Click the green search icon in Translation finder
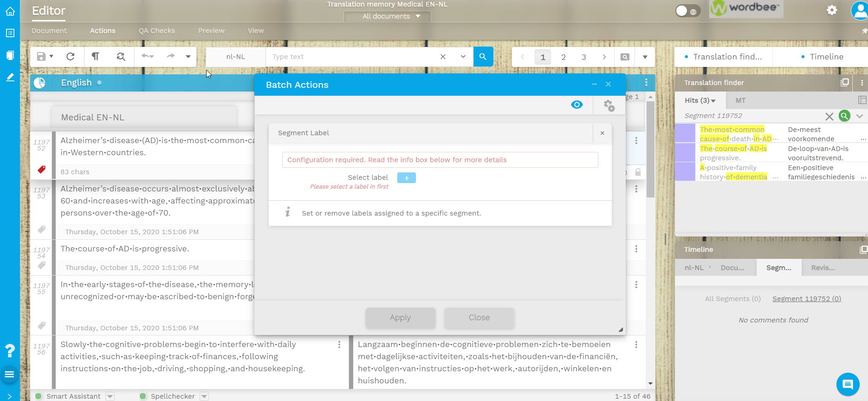The image size is (868, 401). [x=844, y=116]
